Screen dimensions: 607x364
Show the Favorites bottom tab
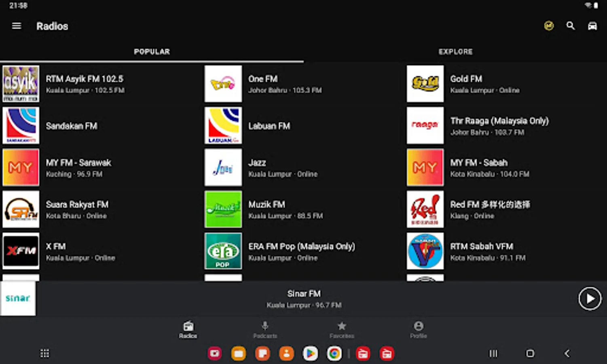click(342, 330)
